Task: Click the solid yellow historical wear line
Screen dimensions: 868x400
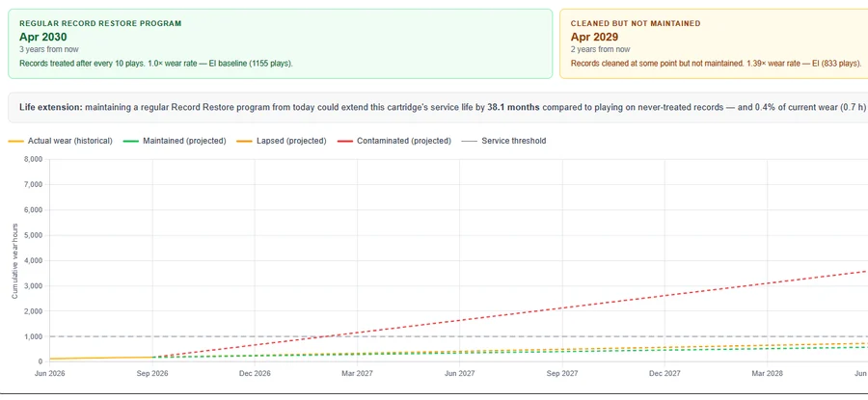Action: (x=99, y=358)
